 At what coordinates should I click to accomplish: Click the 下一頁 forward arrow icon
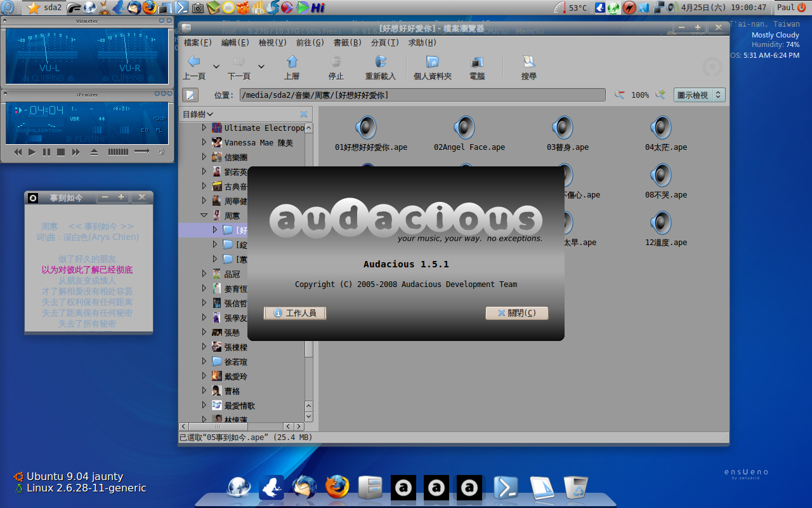[x=239, y=62]
